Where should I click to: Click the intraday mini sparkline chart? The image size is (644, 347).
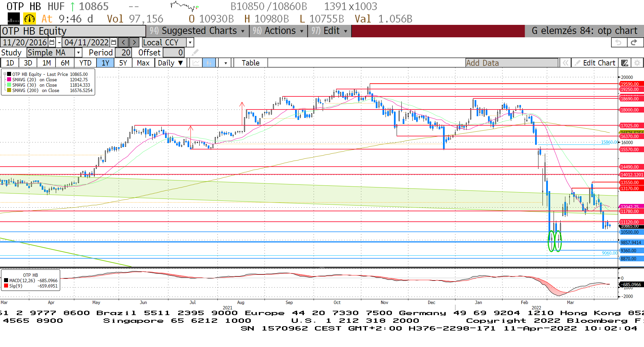coord(185,6)
